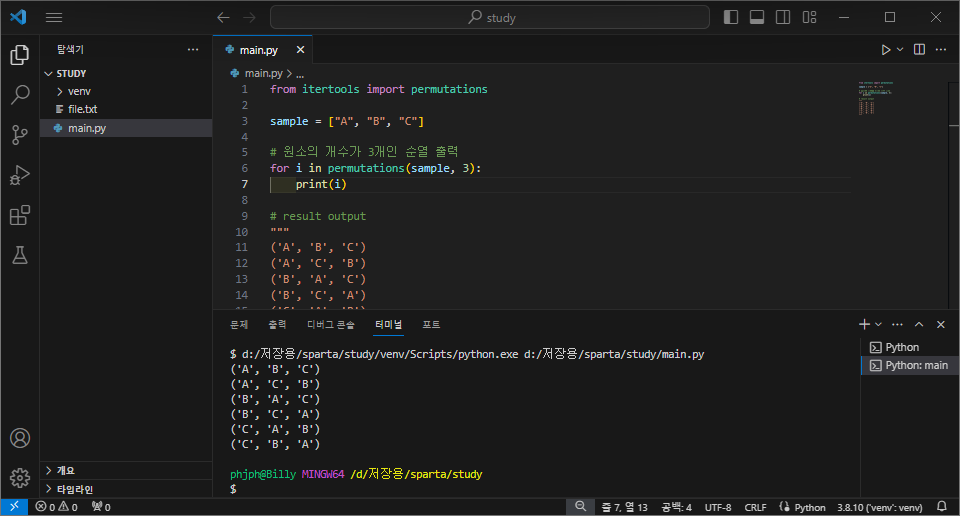Open the remote window status bar button
960x516 pixels.
[x=14, y=507]
